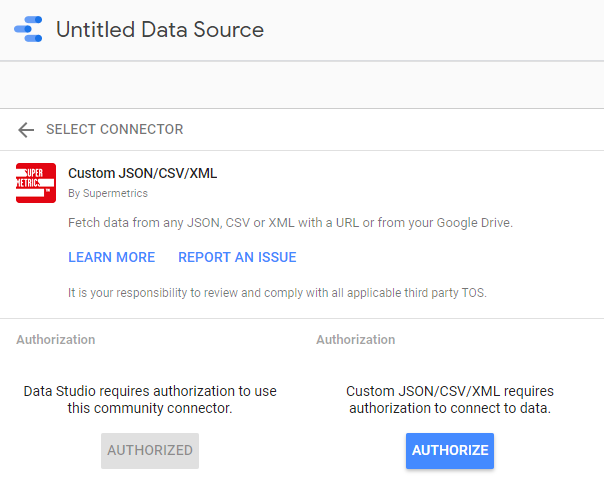The image size is (604, 488).
Task: Open the REPORT AN ISSUE link
Action: point(237,257)
